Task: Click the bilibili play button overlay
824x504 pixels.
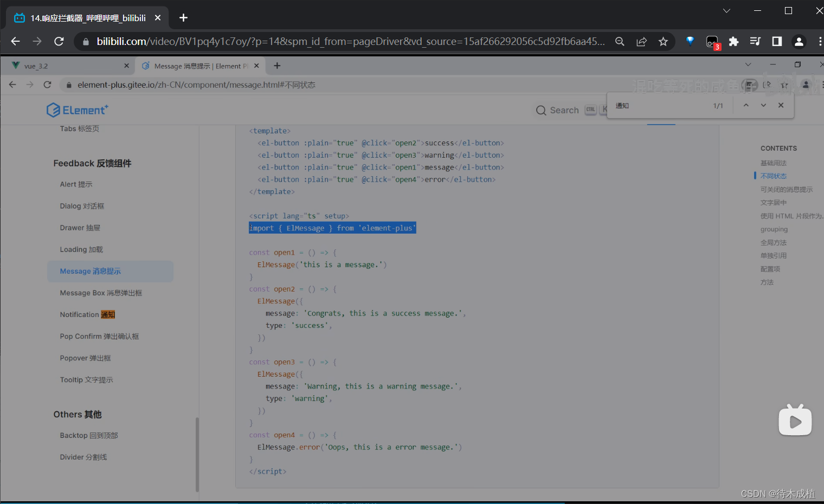Action: [795, 421]
